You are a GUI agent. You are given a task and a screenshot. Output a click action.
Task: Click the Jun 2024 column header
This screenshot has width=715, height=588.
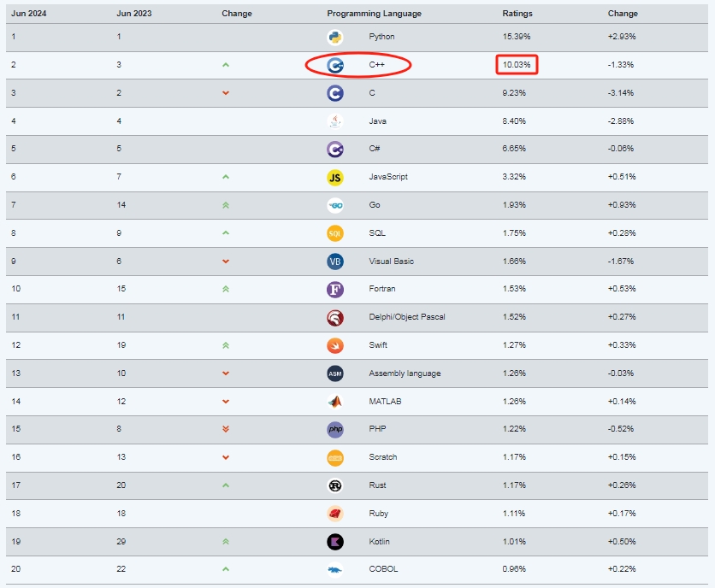[x=29, y=14]
